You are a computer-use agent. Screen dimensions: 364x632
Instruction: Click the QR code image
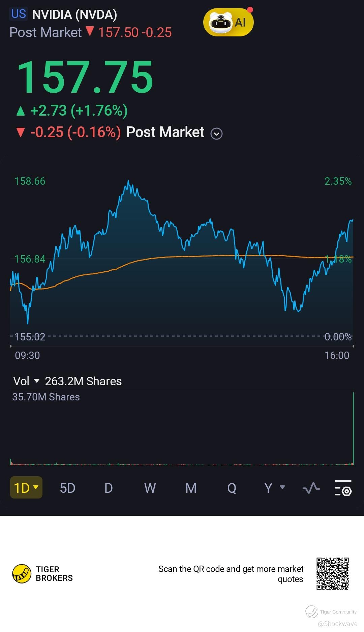[x=332, y=574]
